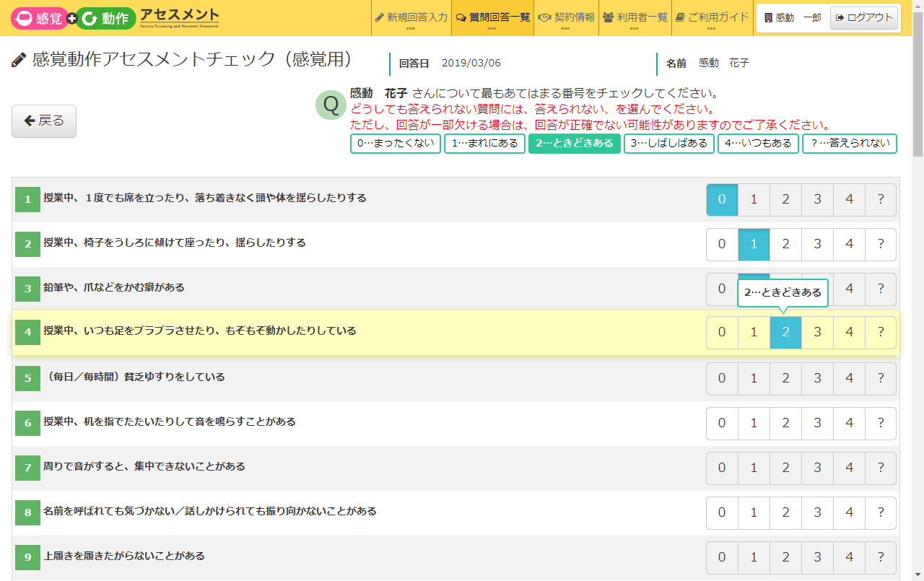Click the green Q circle icon

tap(331, 105)
